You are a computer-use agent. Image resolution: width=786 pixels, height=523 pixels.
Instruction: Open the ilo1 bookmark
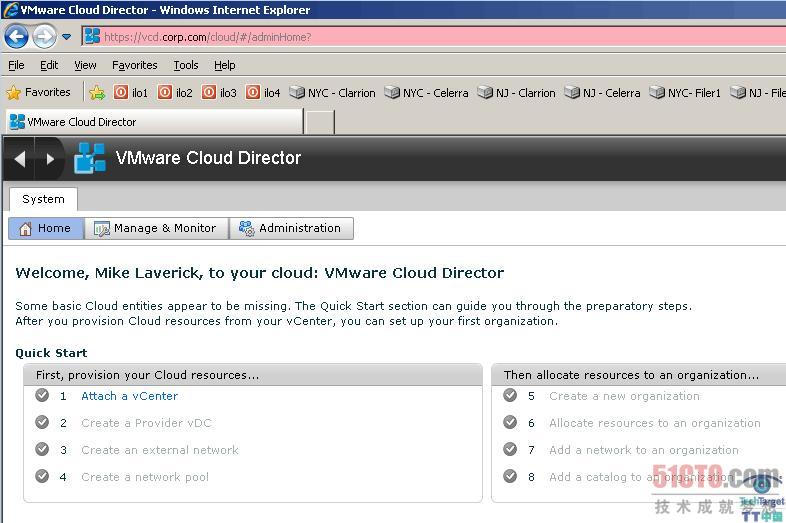(131, 93)
